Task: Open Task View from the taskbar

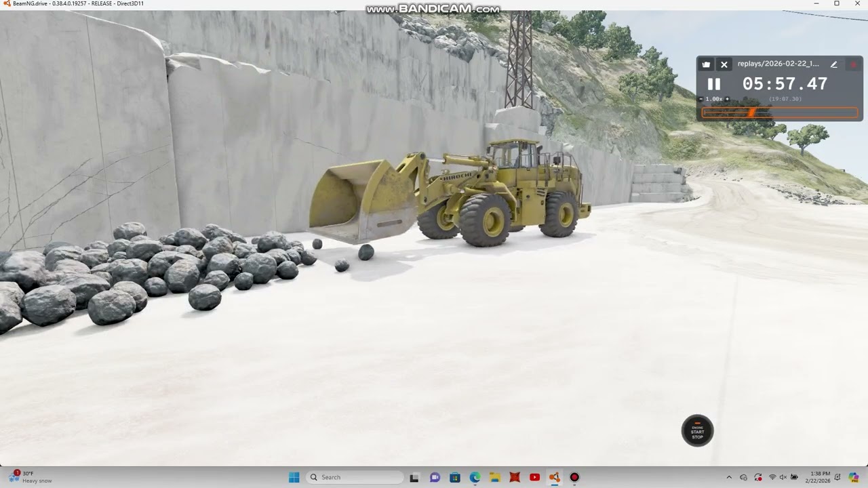Action: coord(414,477)
